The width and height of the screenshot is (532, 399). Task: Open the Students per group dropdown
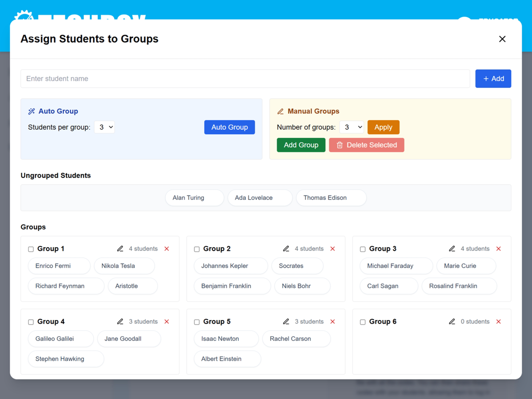point(104,127)
